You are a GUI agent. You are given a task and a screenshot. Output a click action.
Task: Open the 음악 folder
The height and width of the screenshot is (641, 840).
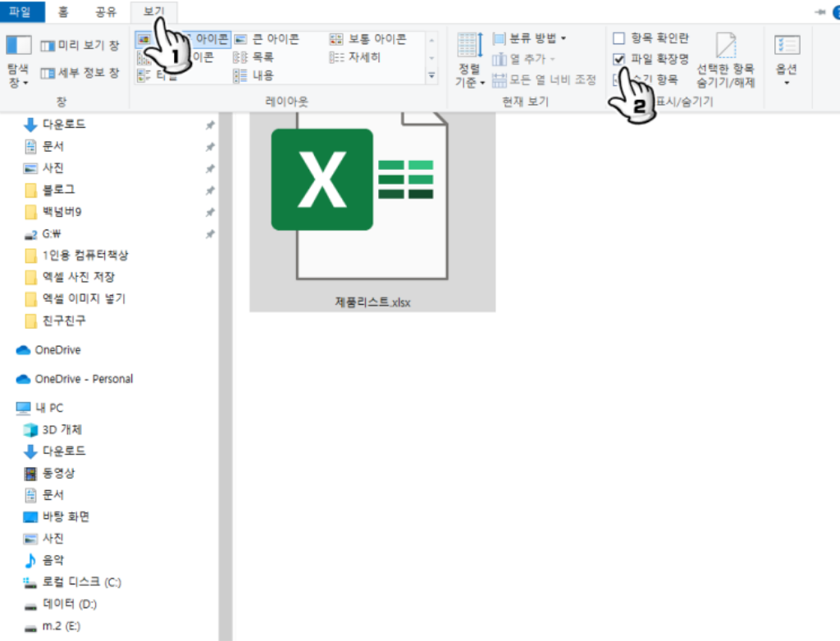click(x=44, y=561)
